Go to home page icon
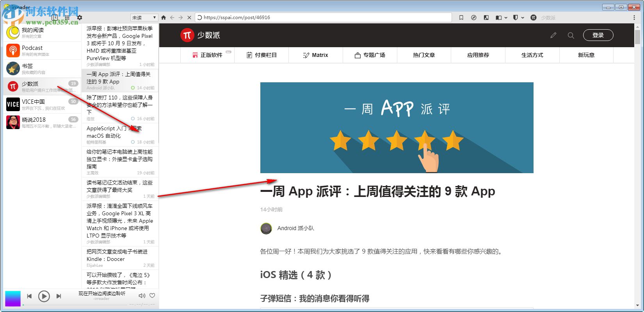Screen dimensions: 644x312 164,18
